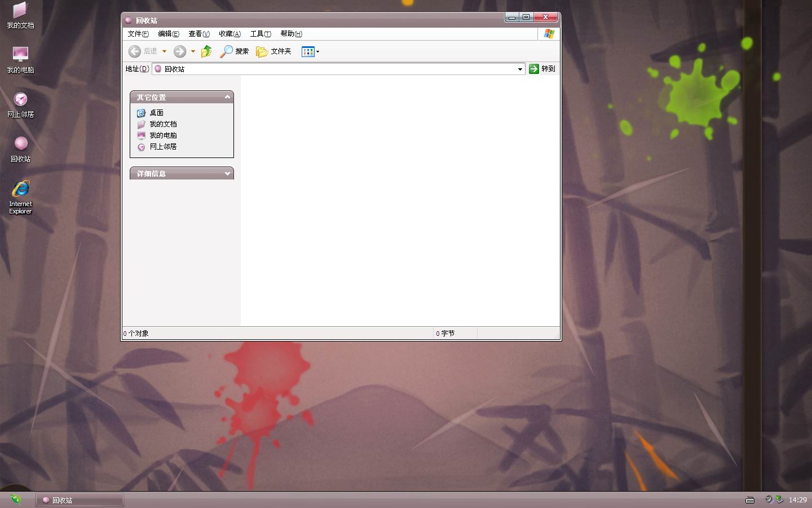Expand the address bar dropdown
The height and width of the screenshot is (508, 812).
coord(520,69)
